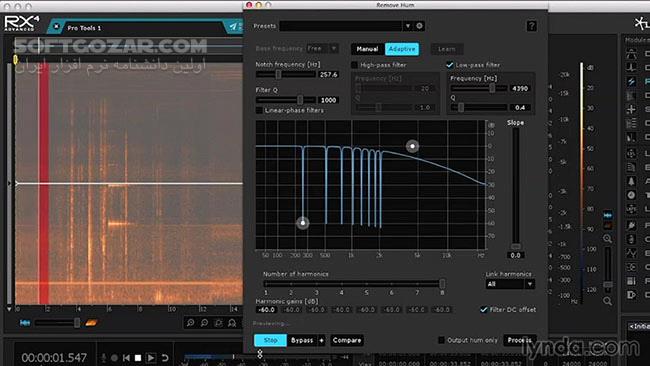This screenshot has width=650, height=366.
Task: Open the Ambience Match module icon
Action: click(631, 181)
